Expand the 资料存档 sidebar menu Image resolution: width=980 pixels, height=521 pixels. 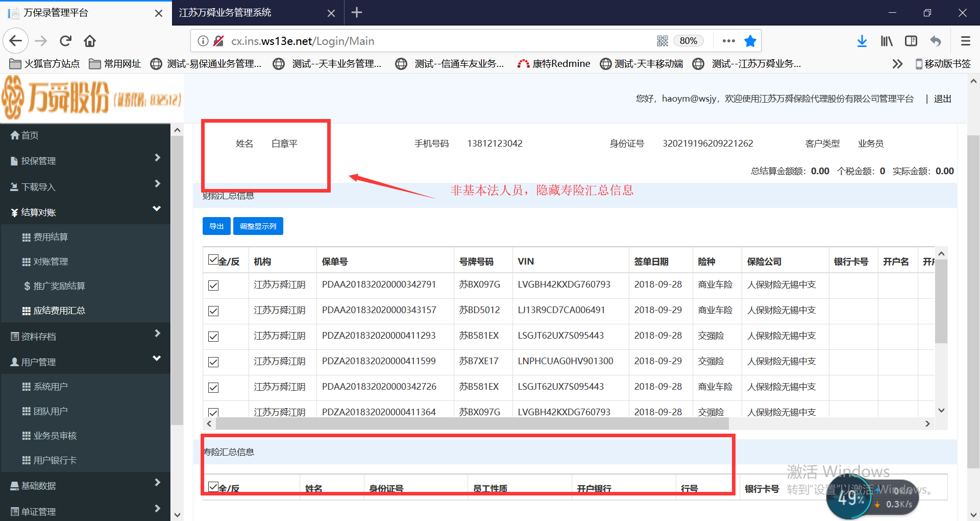coord(85,336)
